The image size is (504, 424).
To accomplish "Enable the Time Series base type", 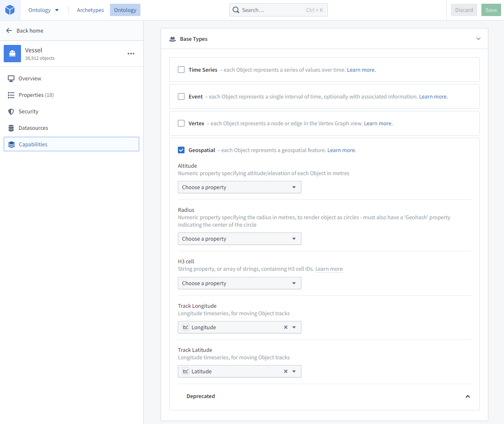I will tap(181, 70).
